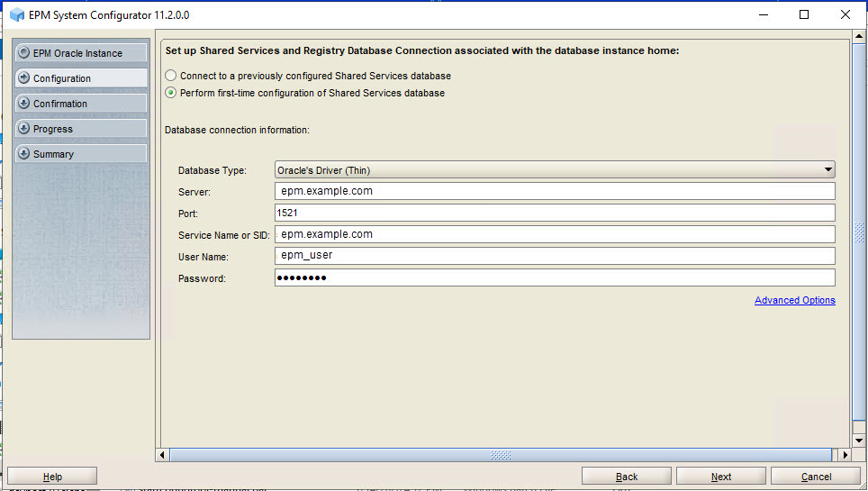
Task: Click the 'Service Name or SID:' label
Action: tap(224, 235)
